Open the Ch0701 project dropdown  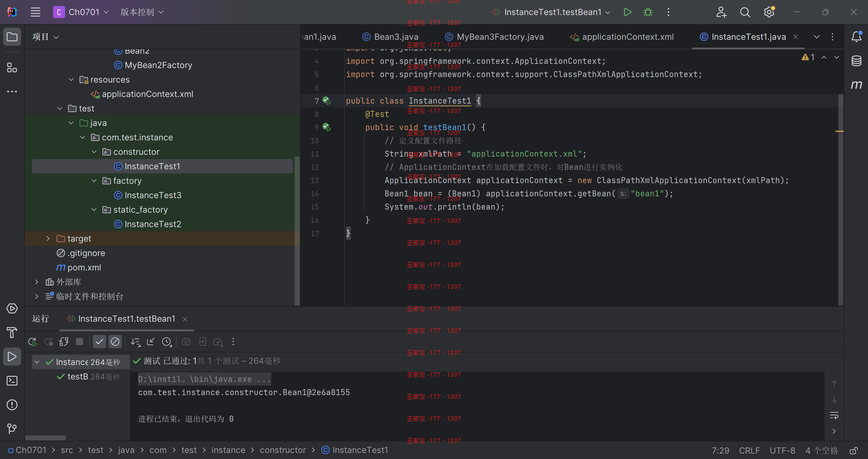point(81,12)
